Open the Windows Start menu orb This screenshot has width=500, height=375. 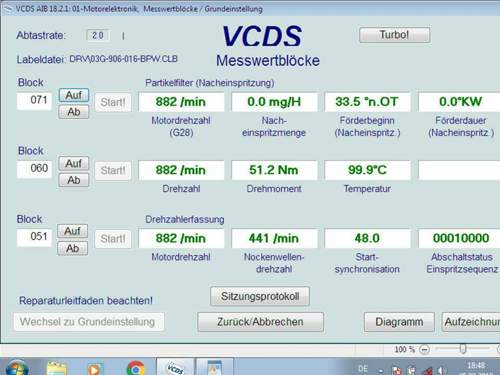pos(17,368)
